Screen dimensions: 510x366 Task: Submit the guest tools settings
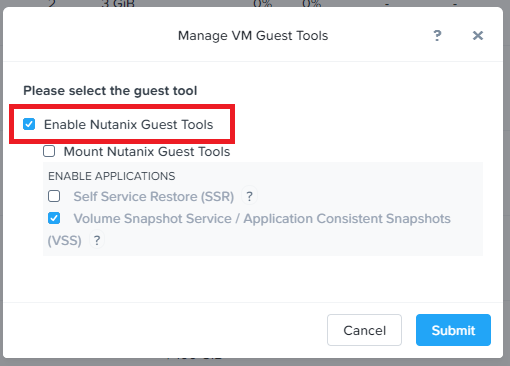click(453, 330)
